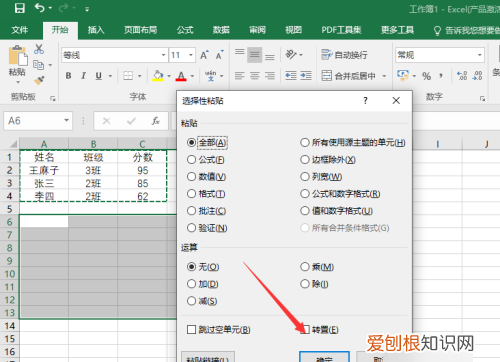Click the Undo arrow icon
The width and height of the screenshot is (500, 362).
click(x=40, y=8)
